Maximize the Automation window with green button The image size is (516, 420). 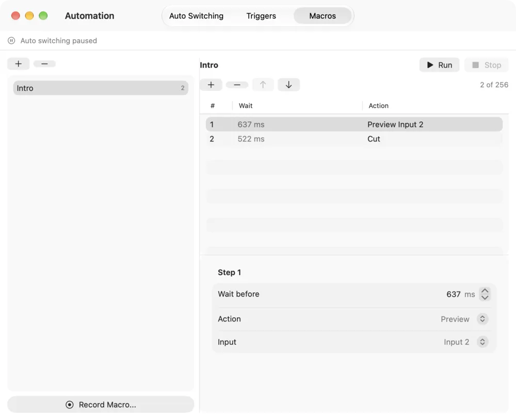tap(43, 16)
